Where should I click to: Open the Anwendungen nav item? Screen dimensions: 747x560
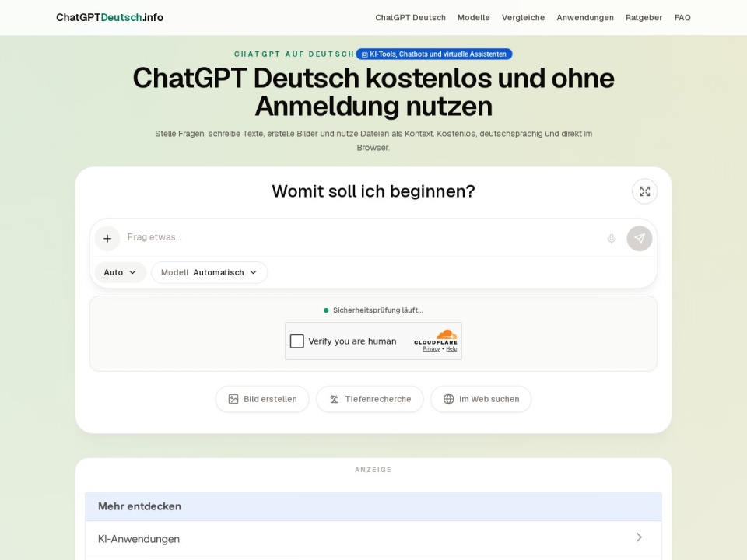pyautogui.click(x=585, y=18)
